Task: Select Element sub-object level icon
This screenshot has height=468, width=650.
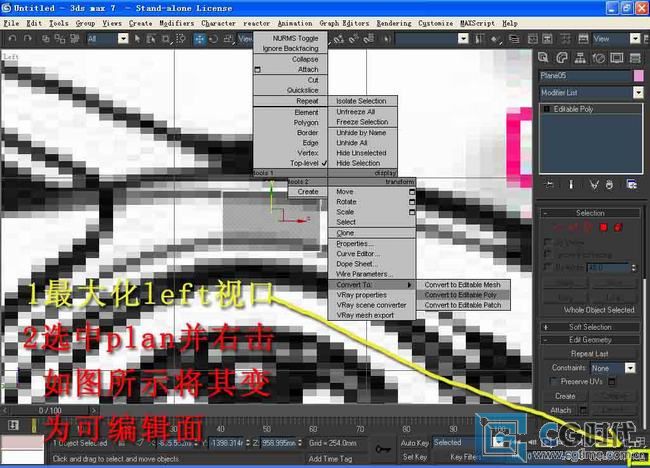Action: pyautogui.click(x=618, y=227)
